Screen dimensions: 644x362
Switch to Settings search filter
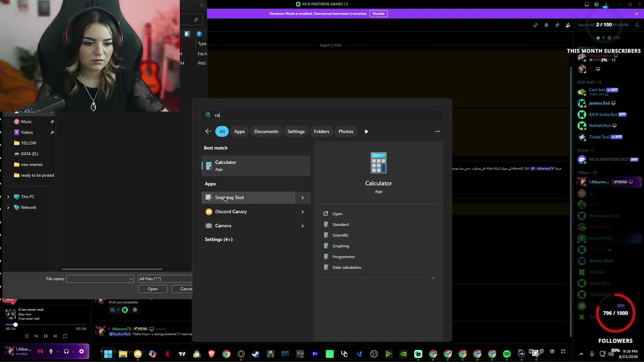click(x=296, y=131)
